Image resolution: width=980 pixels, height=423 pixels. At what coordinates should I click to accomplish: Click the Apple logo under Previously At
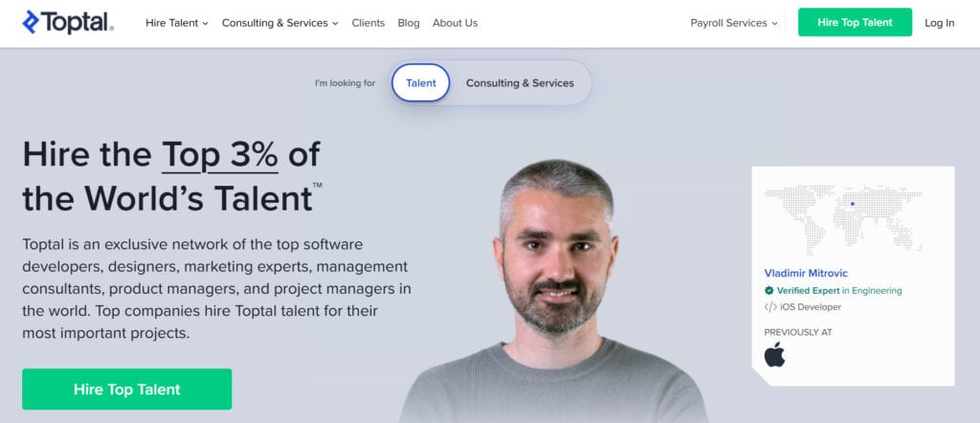[x=774, y=354]
